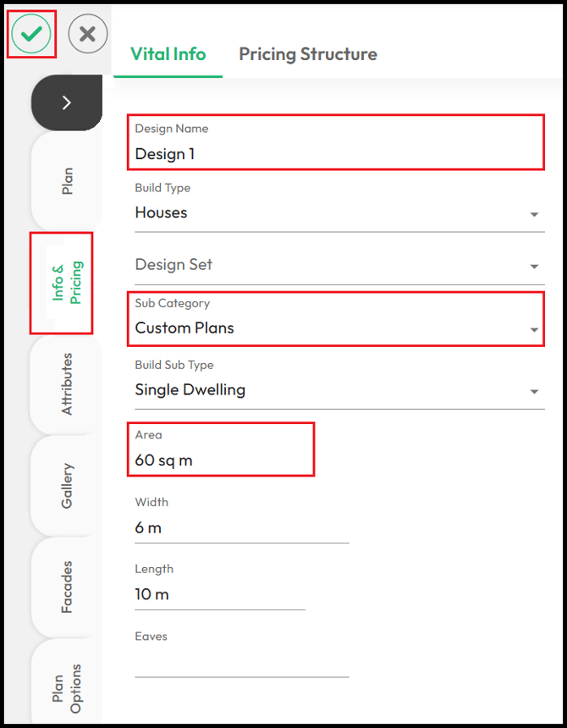Open the Sub Category dropdown arrow
This screenshot has height=728, width=567.
tap(534, 330)
